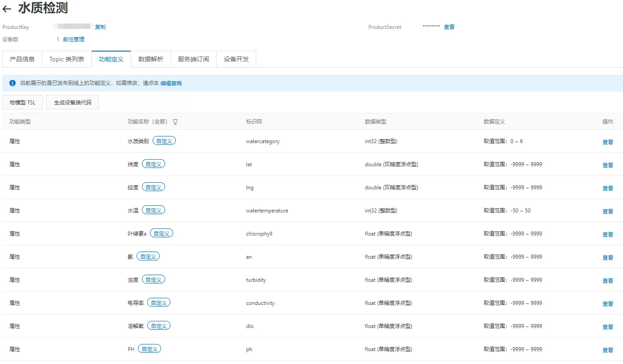View details of the ph row
Screen dimensions: 623x364
(608, 350)
